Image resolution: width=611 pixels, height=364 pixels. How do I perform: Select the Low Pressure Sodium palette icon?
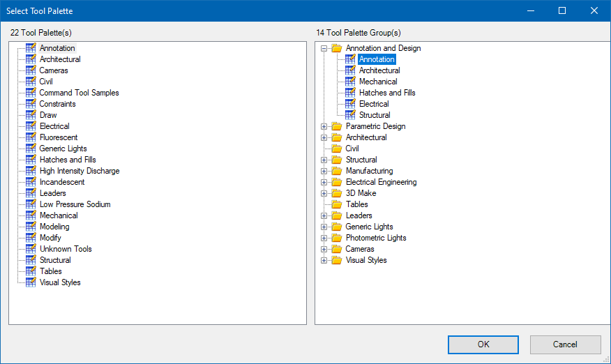[31, 204]
